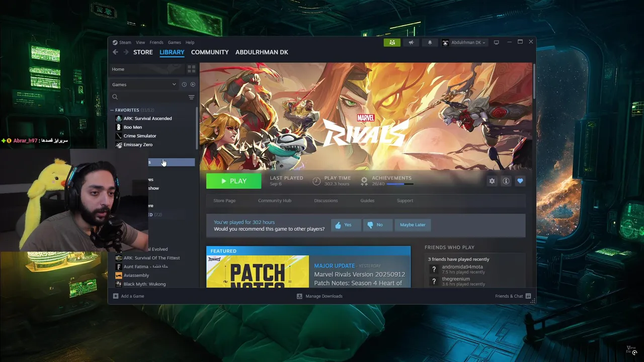Open game settings gear for Marvel Rivals

[x=492, y=181]
